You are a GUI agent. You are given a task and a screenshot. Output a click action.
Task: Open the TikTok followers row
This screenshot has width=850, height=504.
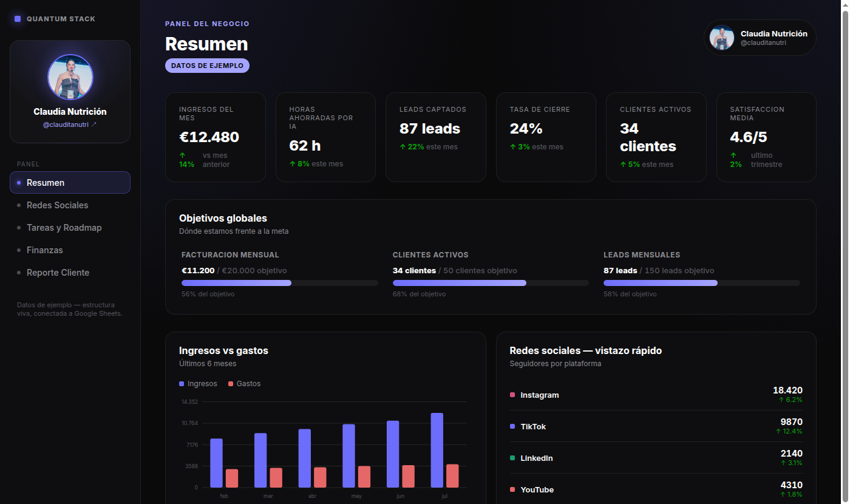point(656,427)
